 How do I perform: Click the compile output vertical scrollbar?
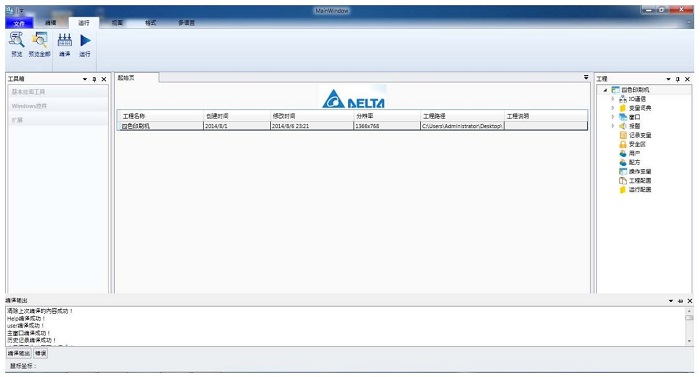(x=689, y=326)
